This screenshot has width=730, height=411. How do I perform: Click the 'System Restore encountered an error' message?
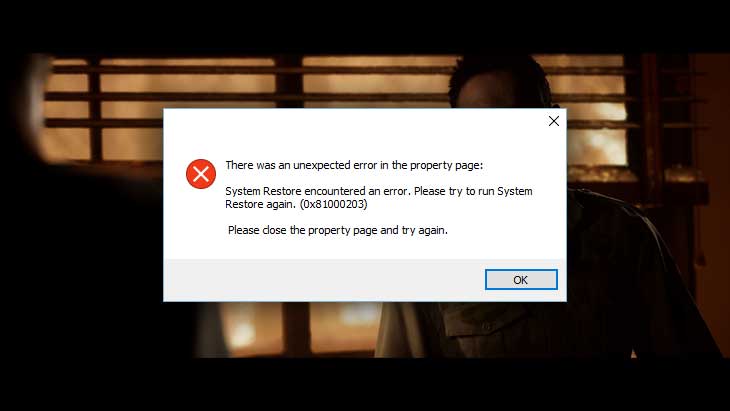point(317,191)
